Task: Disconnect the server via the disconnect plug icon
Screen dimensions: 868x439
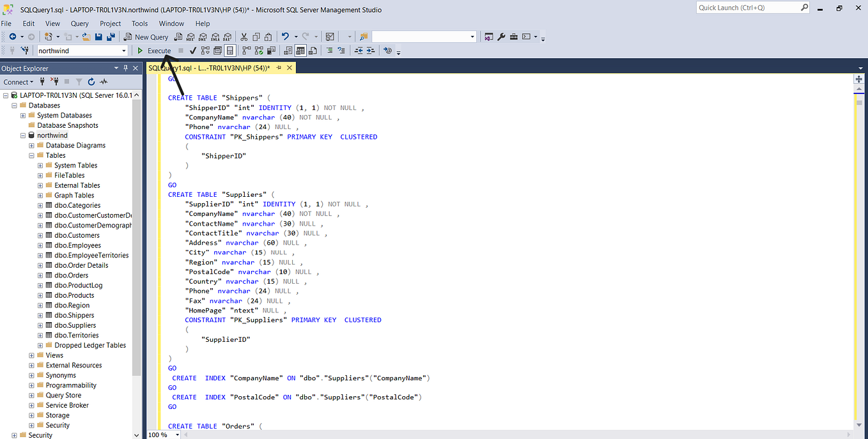Action: click(55, 82)
